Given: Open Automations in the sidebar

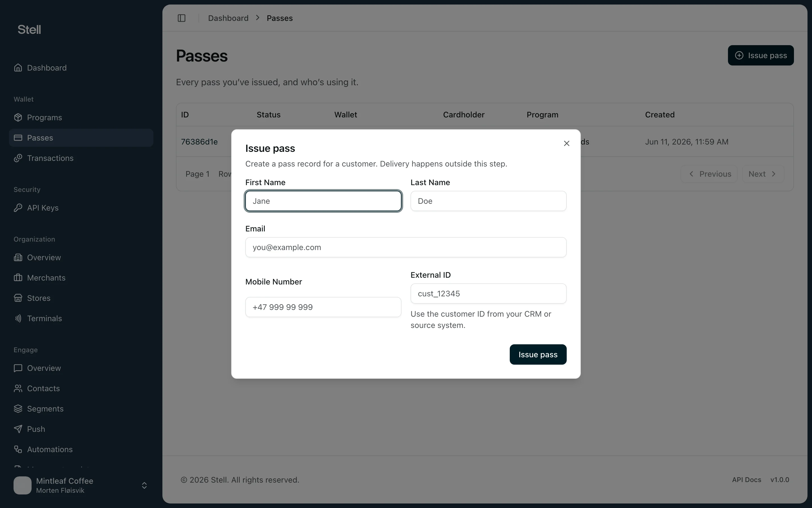Looking at the screenshot, I should (81, 450).
